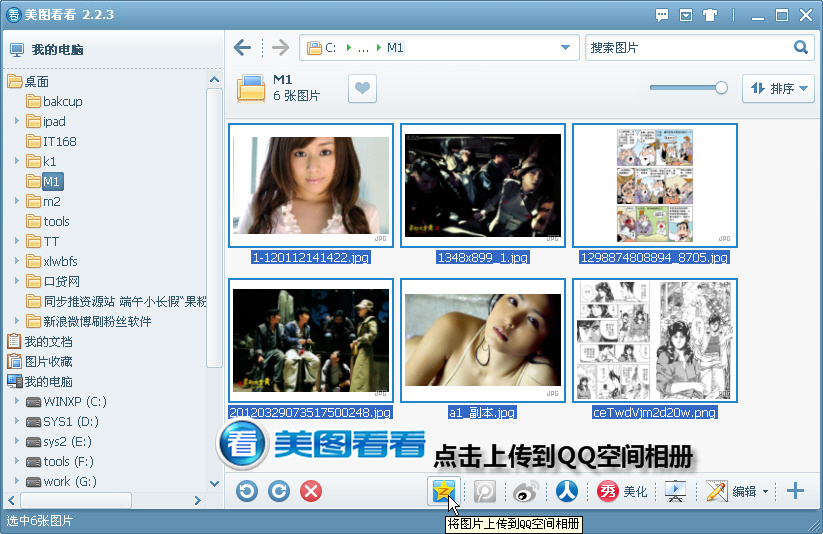Upload pictures to QQ Zone album star icon
823x534 pixels.
pyautogui.click(x=444, y=491)
